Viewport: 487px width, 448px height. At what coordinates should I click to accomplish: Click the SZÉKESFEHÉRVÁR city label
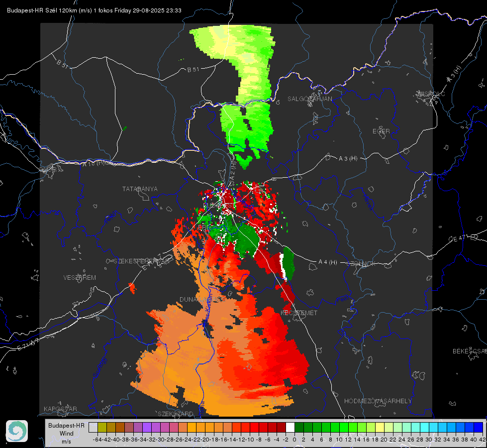[142, 261]
